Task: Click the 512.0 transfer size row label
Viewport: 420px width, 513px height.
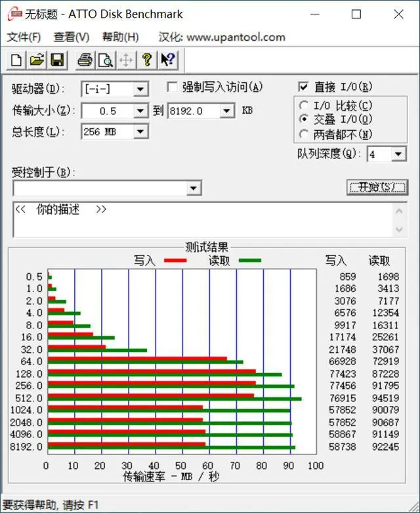Action: [x=29, y=398]
